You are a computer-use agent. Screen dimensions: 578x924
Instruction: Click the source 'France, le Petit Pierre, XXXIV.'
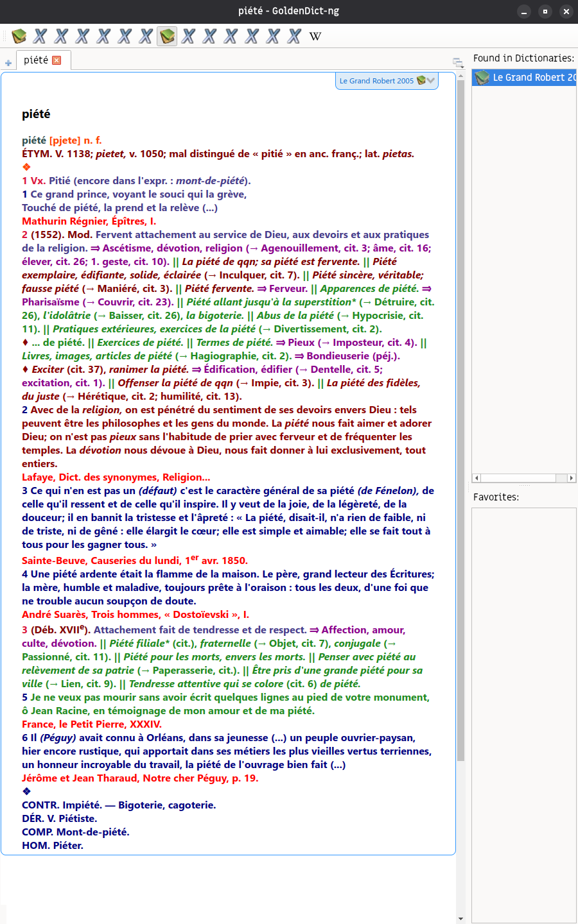92,724
